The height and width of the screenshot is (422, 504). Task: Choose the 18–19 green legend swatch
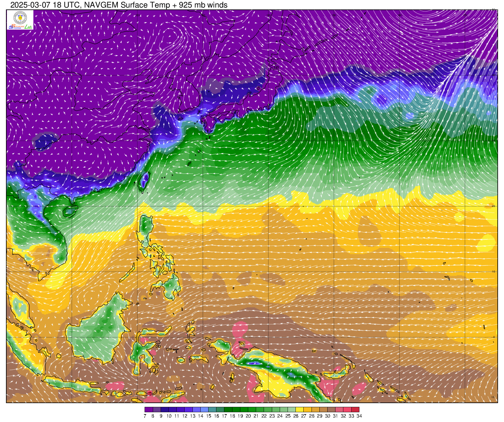pos(236,410)
